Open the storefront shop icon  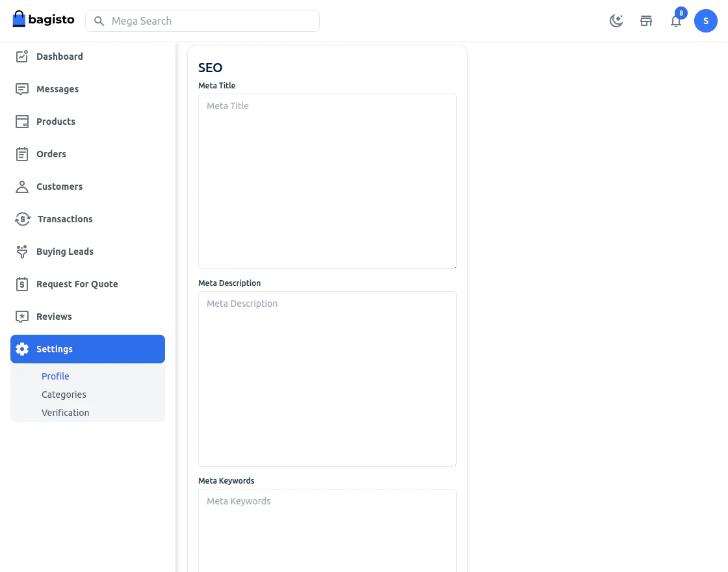tap(646, 21)
